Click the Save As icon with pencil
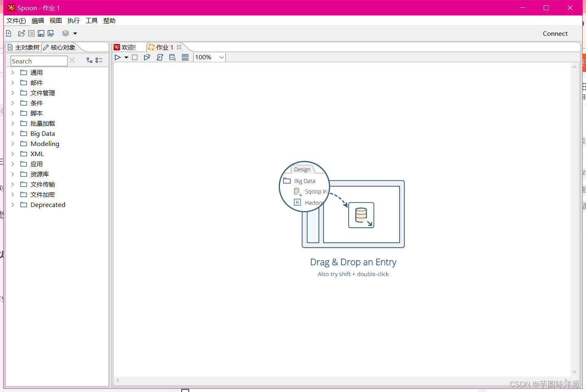Screen dimensions: 586x392 (51, 33)
